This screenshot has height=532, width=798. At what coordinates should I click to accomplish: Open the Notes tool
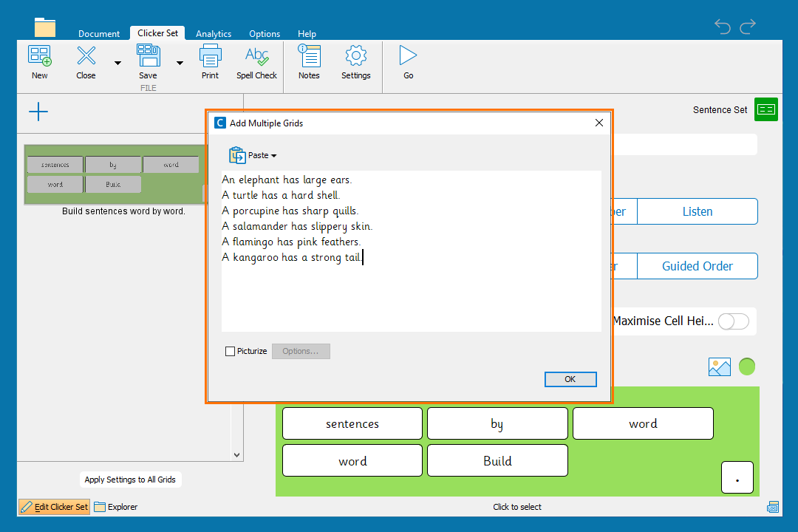(x=309, y=57)
